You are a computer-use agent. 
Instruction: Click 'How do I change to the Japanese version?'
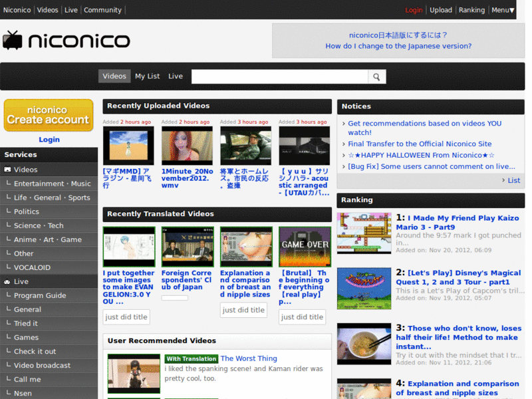(x=398, y=46)
